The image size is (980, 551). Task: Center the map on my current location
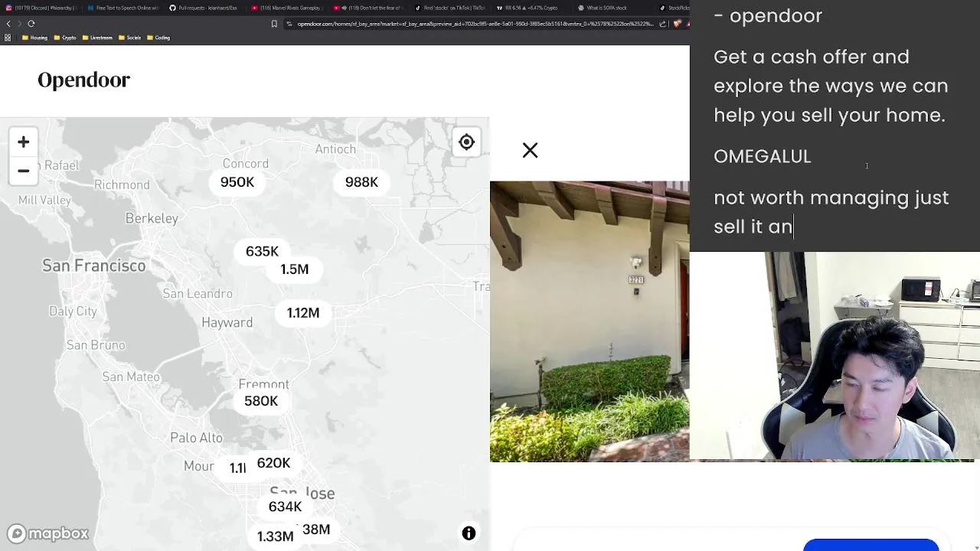tap(466, 142)
